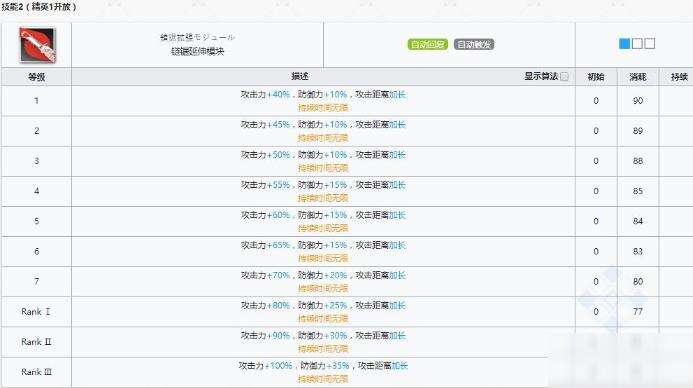Click the 技能2 (精英1开放) heading
This screenshot has height=388, width=693.
tap(39, 7)
